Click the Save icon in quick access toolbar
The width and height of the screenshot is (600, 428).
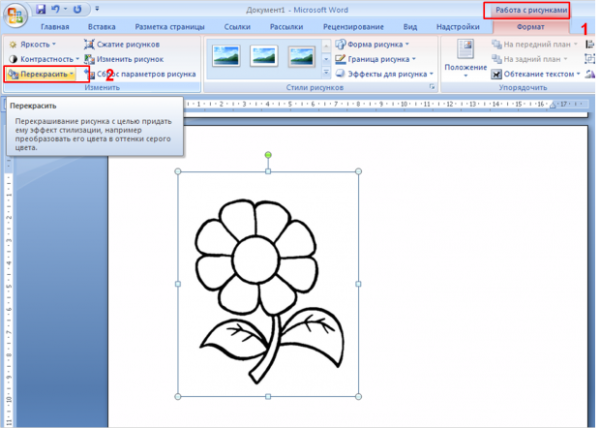(41, 9)
